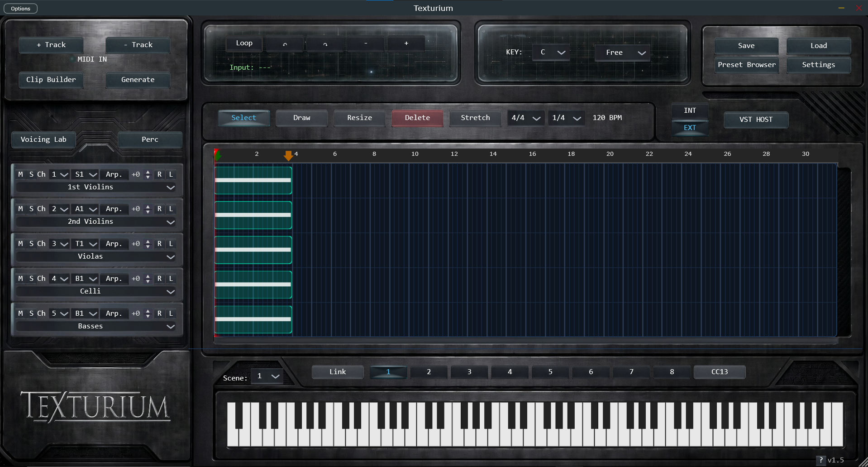
Task: Select the clip on the Basses track lane
Action: coord(253,319)
